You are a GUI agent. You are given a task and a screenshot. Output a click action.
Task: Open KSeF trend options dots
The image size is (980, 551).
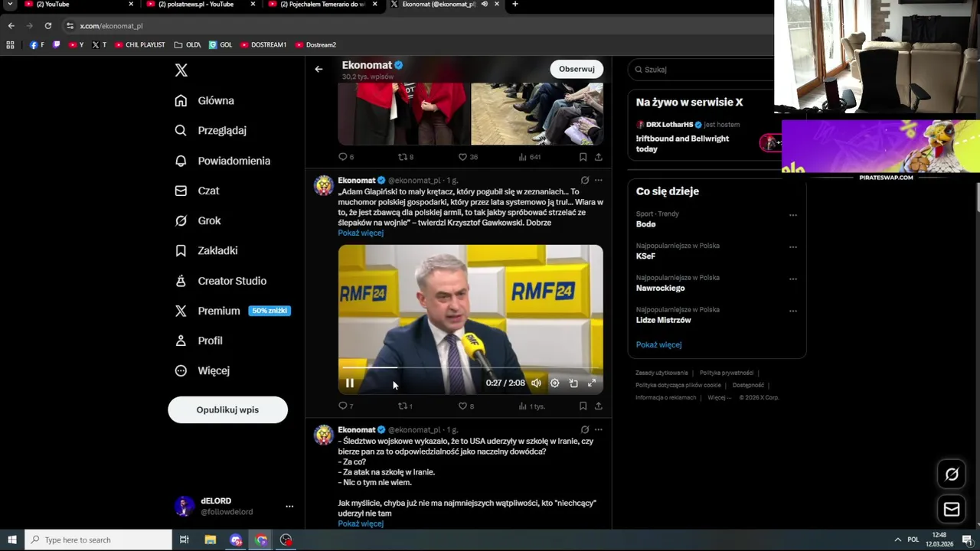[x=793, y=247]
